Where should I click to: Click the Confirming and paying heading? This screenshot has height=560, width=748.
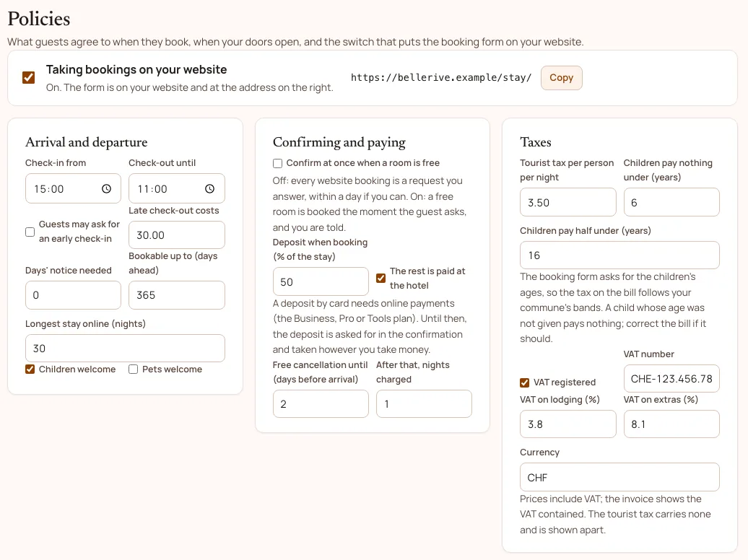pos(339,142)
